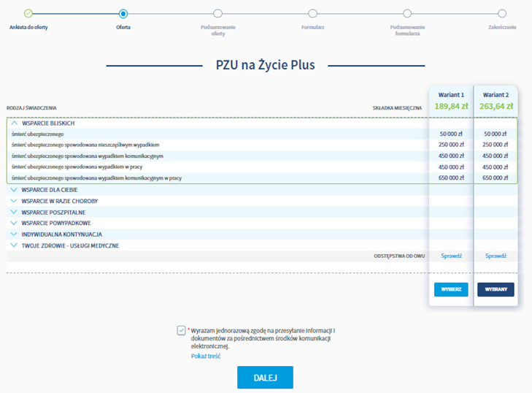Screen dimensions: 532x393
Task: Click Wariant 1 value 650 000 zł
Action: point(451,178)
